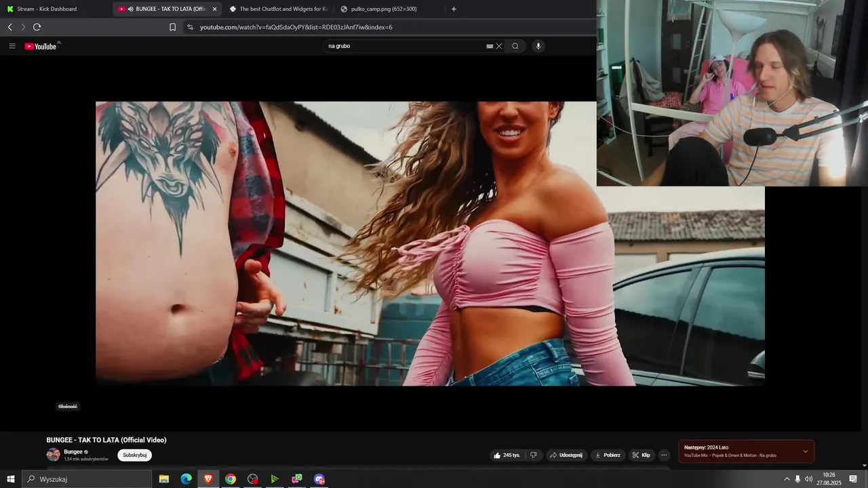Viewport: 868px width, 488px height.
Task: Go to YouTube home via logo
Action: point(41,46)
